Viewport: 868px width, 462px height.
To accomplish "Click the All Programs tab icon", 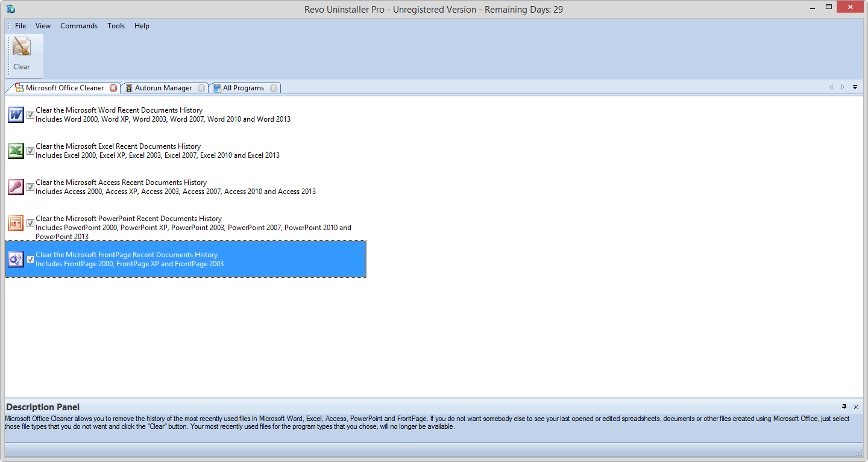I will (217, 88).
